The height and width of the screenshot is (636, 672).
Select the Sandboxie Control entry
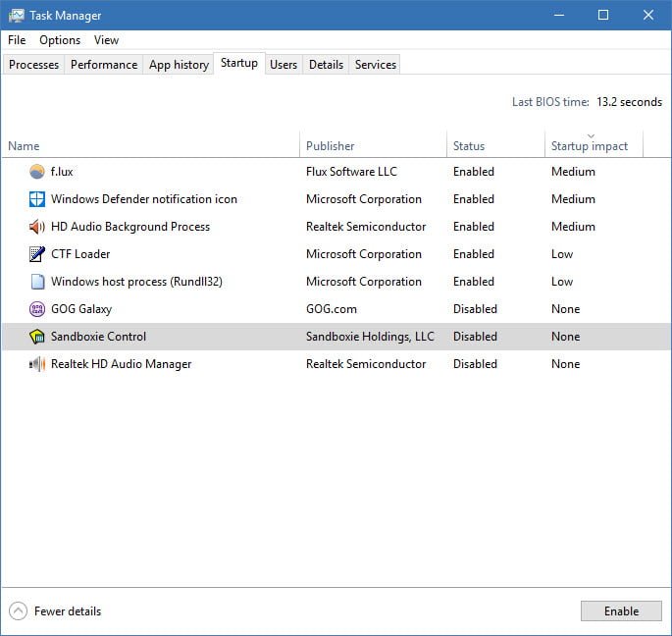98,337
